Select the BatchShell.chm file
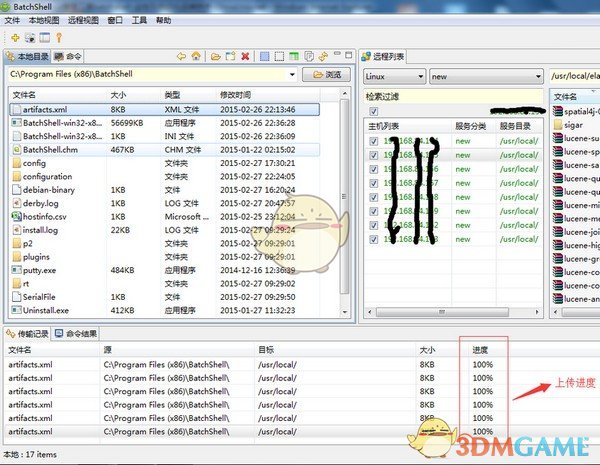Screen dimensions: 600x465 (x=164, y=150)
